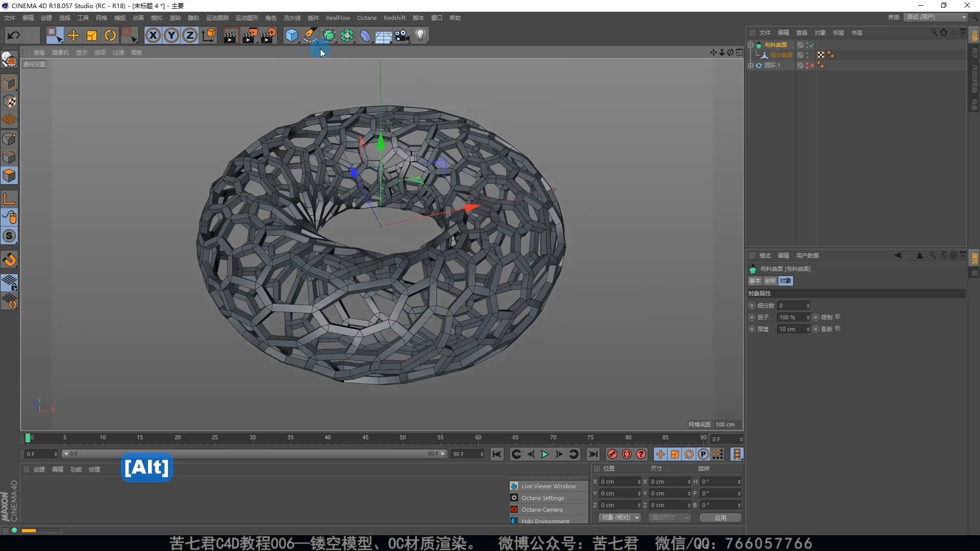Select the Scale tool
The width and height of the screenshot is (980, 551).
coord(92,35)
